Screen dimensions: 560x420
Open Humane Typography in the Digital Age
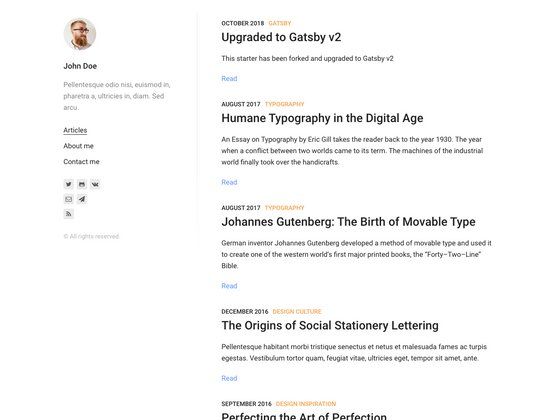pos(322,118)
